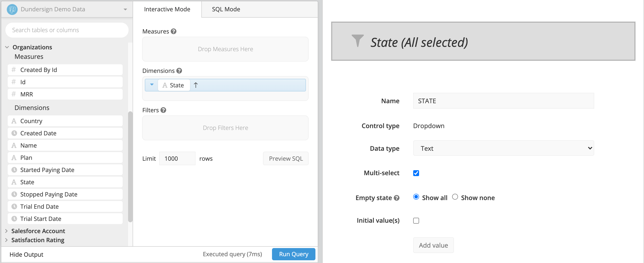Screen dimensions: 644x263
Task: Click the clock icon beside Trial Start Date
Action: tap(14, 219)
